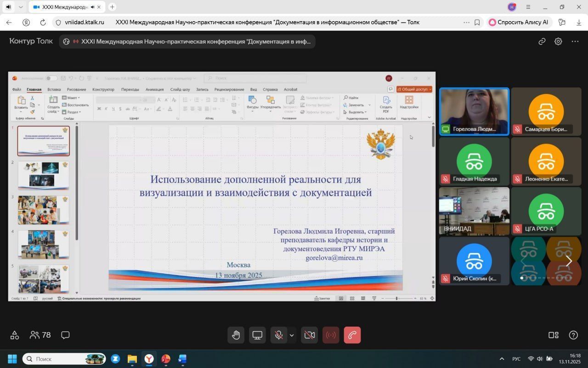588x368 pixels.
Task: Show hidden system tray icons
Action: coord(502,359)
